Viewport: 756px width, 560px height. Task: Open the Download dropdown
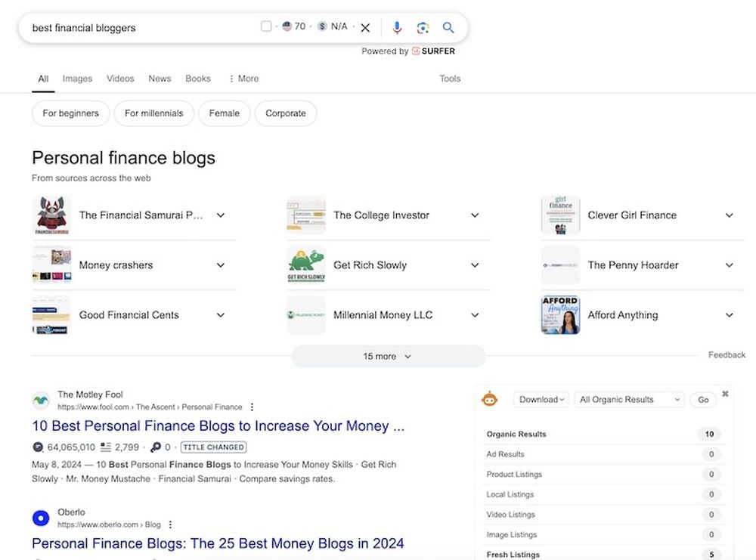pos(541,400)
